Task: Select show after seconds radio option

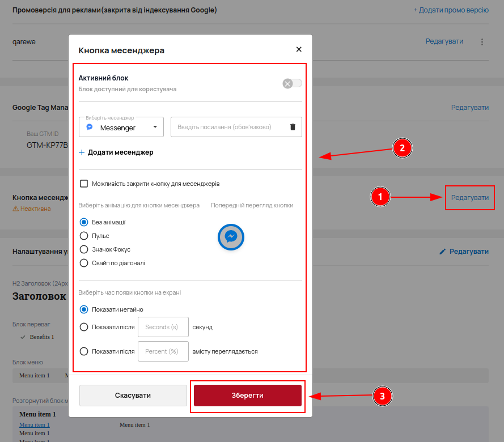Action: coord(84,327)
